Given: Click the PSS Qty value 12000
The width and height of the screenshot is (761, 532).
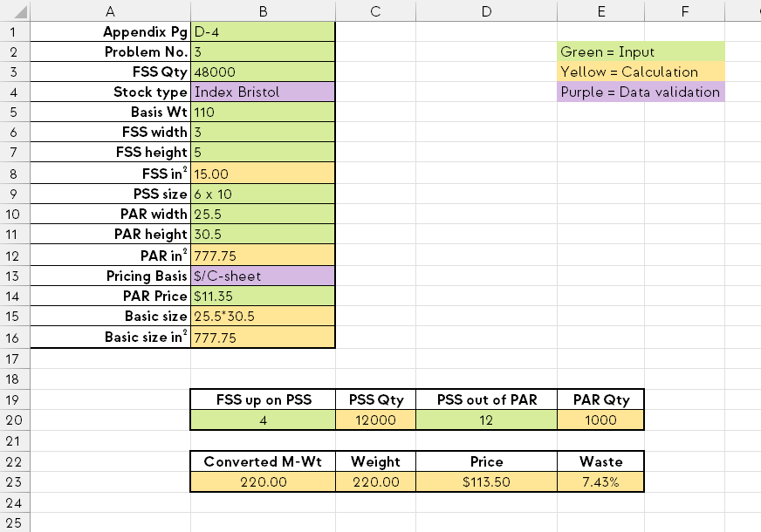Looking at the screenshot, I should (x=375, y=420).
